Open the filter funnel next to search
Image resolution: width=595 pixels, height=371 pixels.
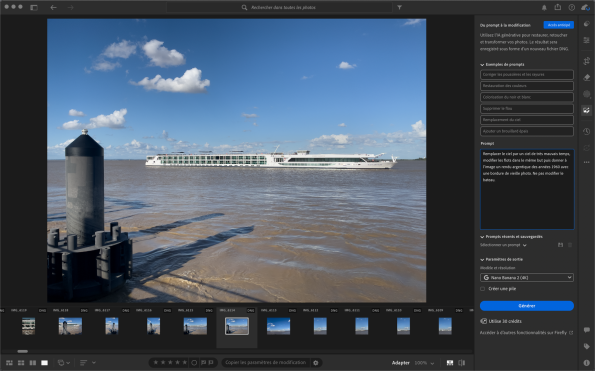[399, 7]
